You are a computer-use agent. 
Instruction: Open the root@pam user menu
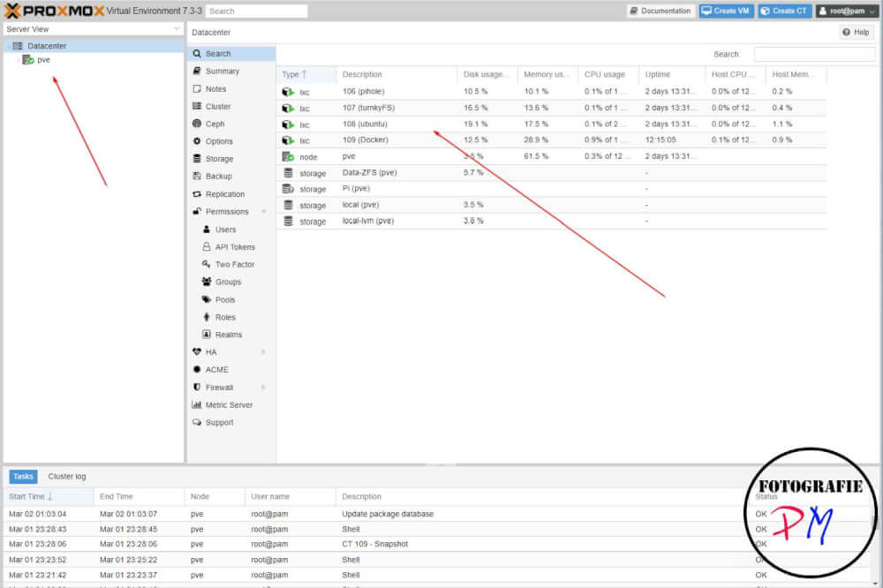(848, 11)
